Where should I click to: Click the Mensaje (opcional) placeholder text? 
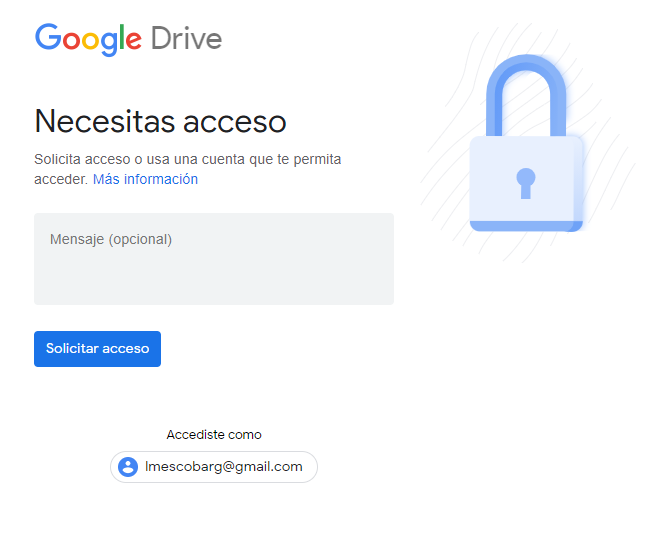click(x=111, y=239)
